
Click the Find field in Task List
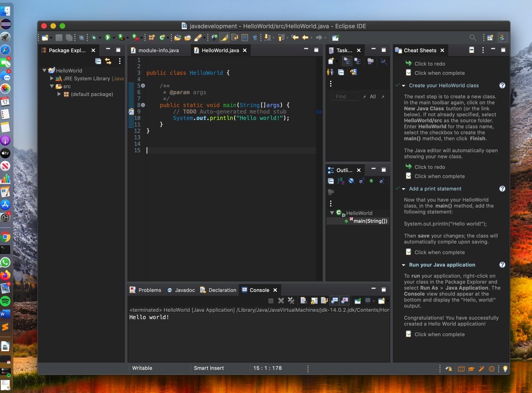tap(345, 96)
